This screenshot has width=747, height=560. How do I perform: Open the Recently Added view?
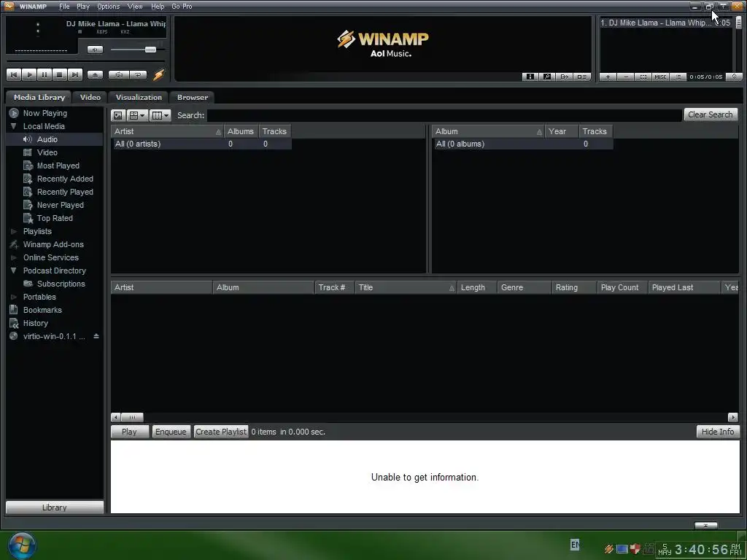pyautogui.click(x=65, y=179)
